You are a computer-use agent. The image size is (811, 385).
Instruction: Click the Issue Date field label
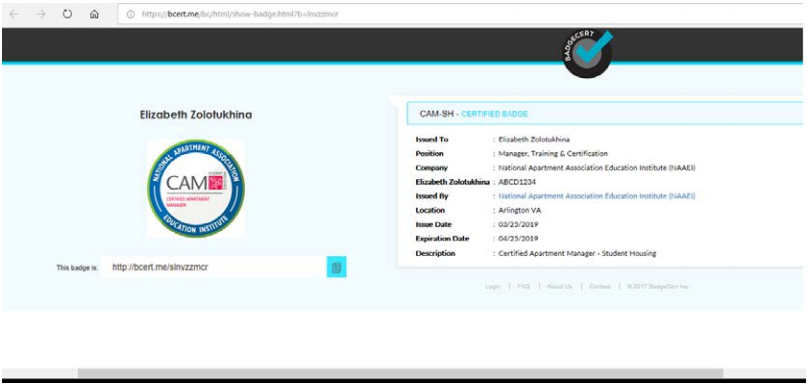pos(433,225)
